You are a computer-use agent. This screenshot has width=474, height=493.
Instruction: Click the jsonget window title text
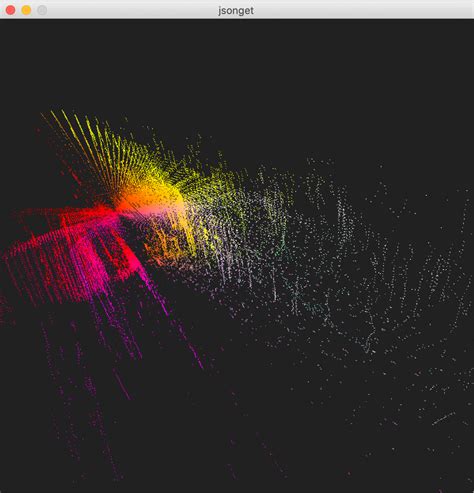click(x=236, y=11)
